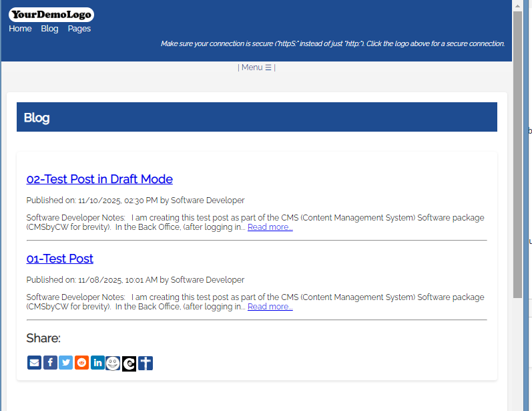This screenshot has height=411, width=532.
Task: Open the Pages nav item
Action: [79, 29]
